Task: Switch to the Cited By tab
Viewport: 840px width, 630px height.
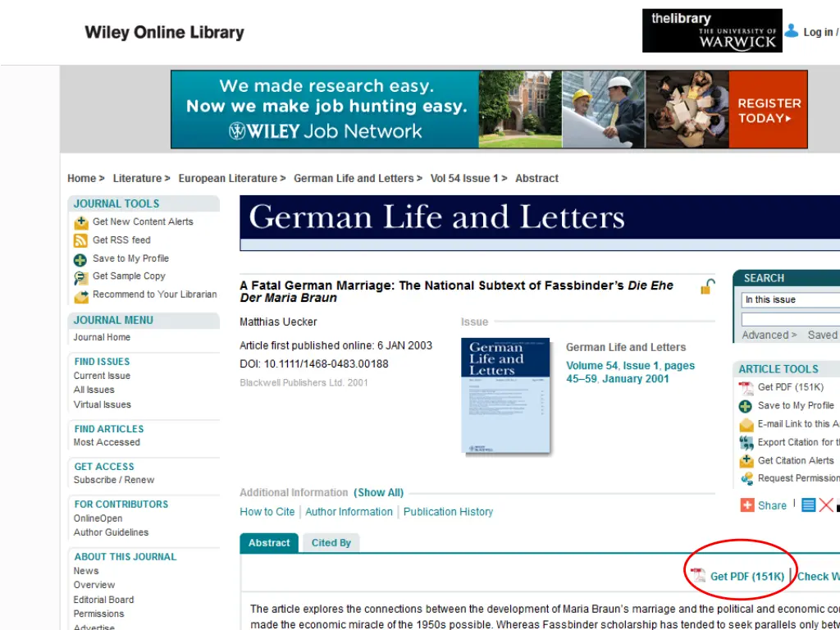Action: pos(331,543)
